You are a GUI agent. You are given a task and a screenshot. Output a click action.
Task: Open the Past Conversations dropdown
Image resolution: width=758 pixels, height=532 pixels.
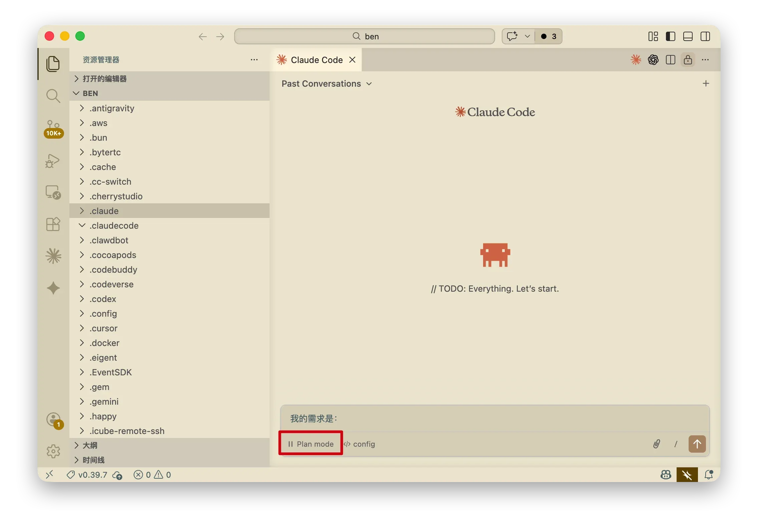pyautogui.click(x=327, y=84)
